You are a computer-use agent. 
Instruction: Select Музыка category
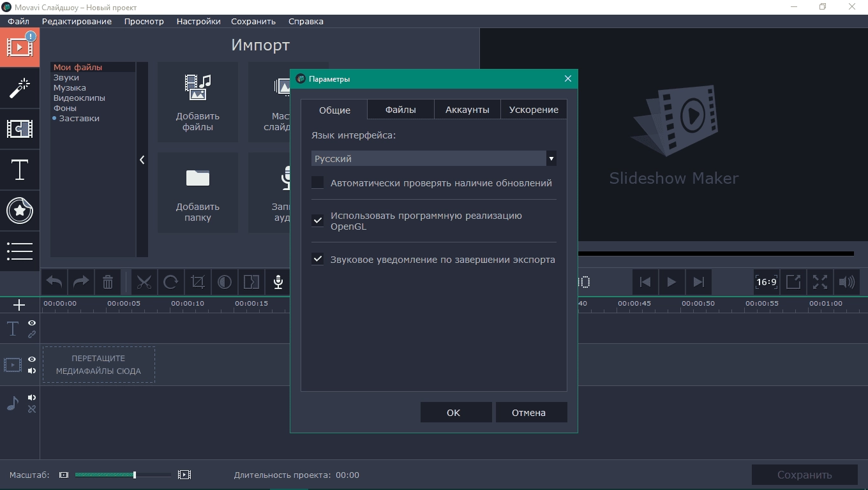[70, 87]
